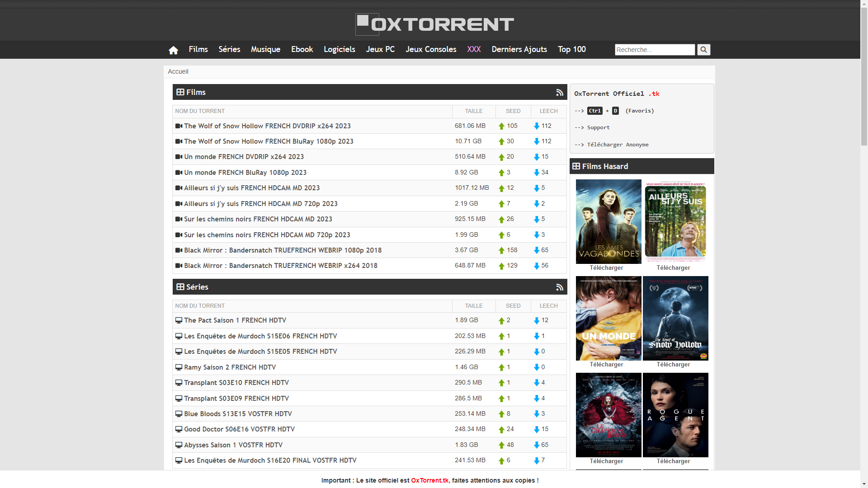This screenshot has width=868, height=488.
Task: Click monitor icon beside Transplant S03E10
Action: [x=179, y=383]
